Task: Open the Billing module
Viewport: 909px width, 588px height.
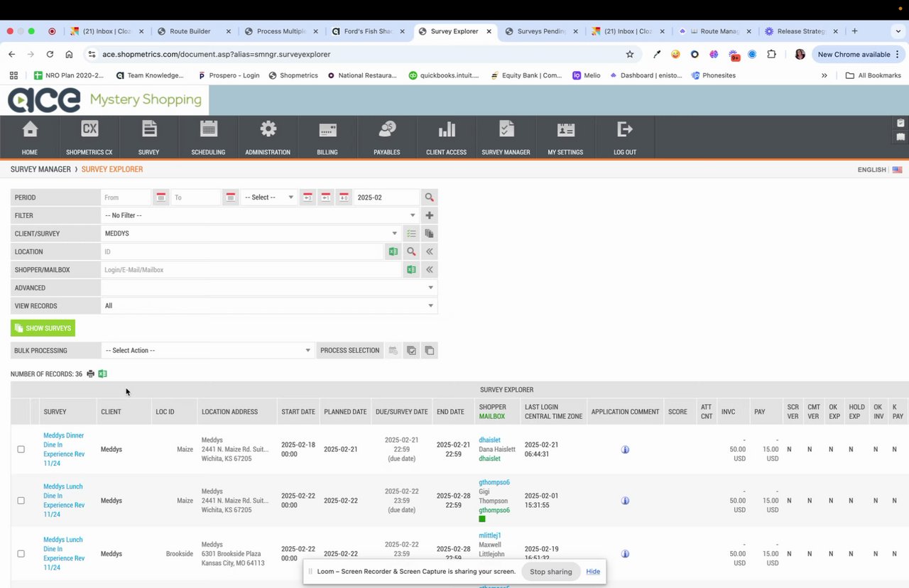Action: click(327, 137)
